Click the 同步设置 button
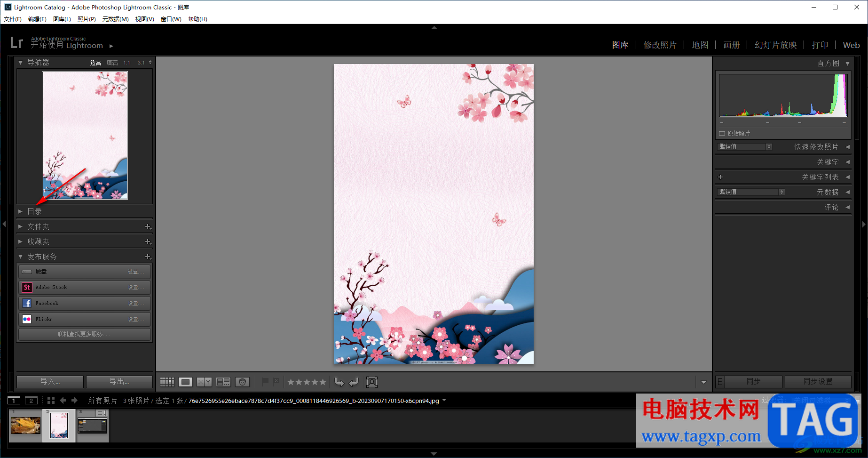The height and width of the screenshot is (458, 868). pyautogui.click(x=818, y=382)
